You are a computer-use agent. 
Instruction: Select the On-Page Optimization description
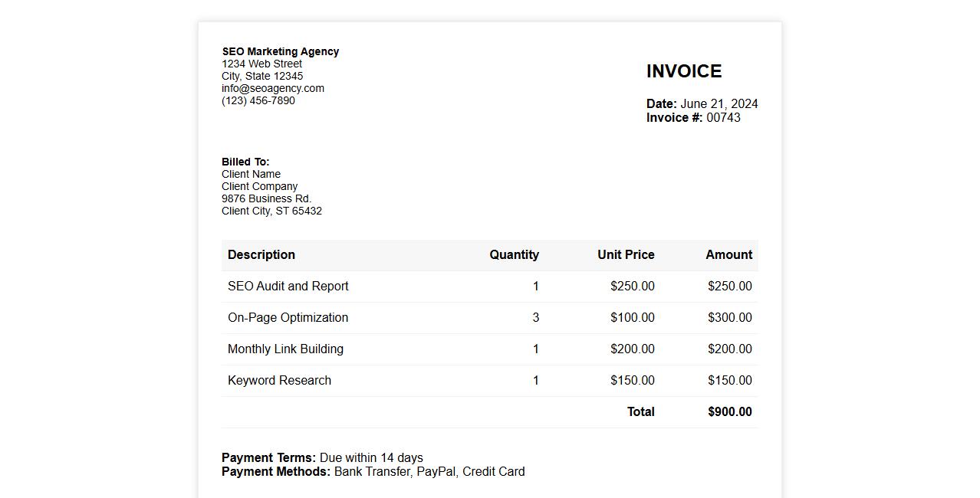(288, 317)
